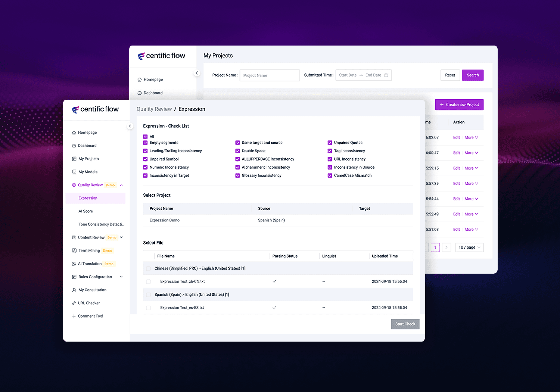Toggle the Double Space checkbox
Viewport: 560px width, 392px height.
tap(237, 151)
